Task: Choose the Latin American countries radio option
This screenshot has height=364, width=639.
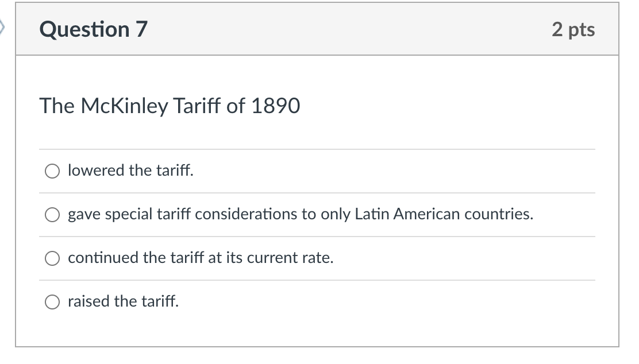Action: coord(52,215)
